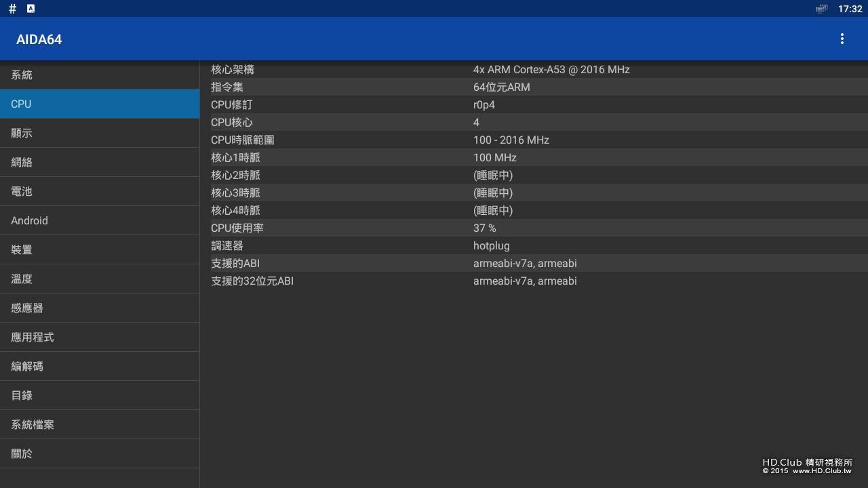Image resolution: width=868 pixels, height=488 pixels.
Task: Select the 核心4時脈 row label
Action: pos(235,210)
